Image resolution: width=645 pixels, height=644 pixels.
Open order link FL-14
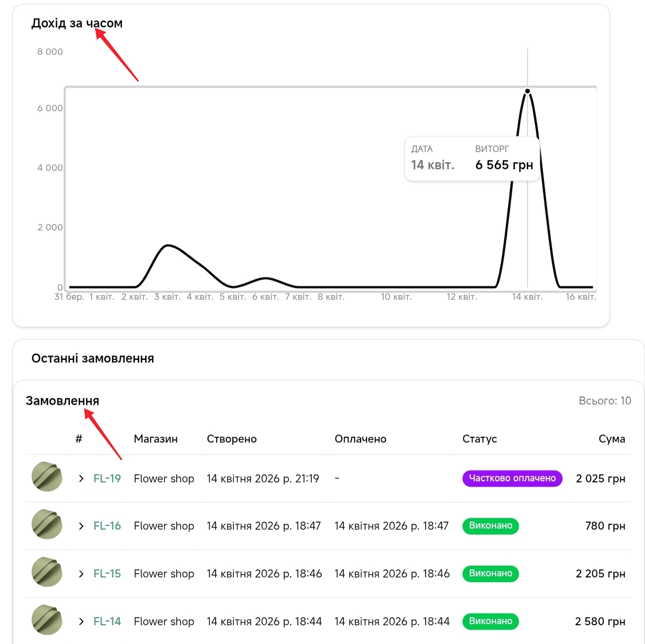click(x=107, y=621)
